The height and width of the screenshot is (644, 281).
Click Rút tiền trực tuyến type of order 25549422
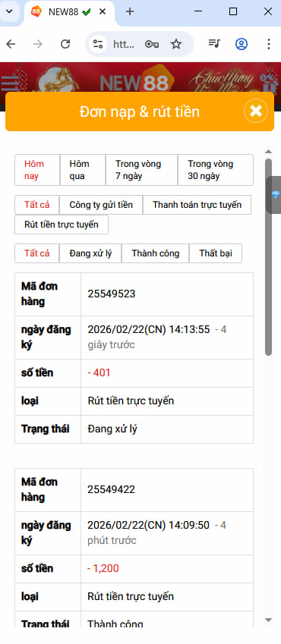(x=131, y=596)
